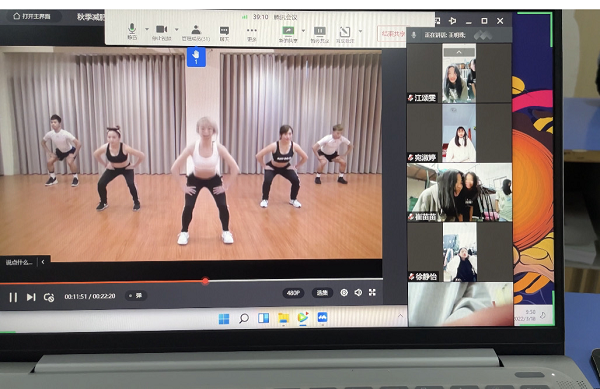Open the Windows Start menu
This screenshot has height=389, width=600.
coord(224,318)
